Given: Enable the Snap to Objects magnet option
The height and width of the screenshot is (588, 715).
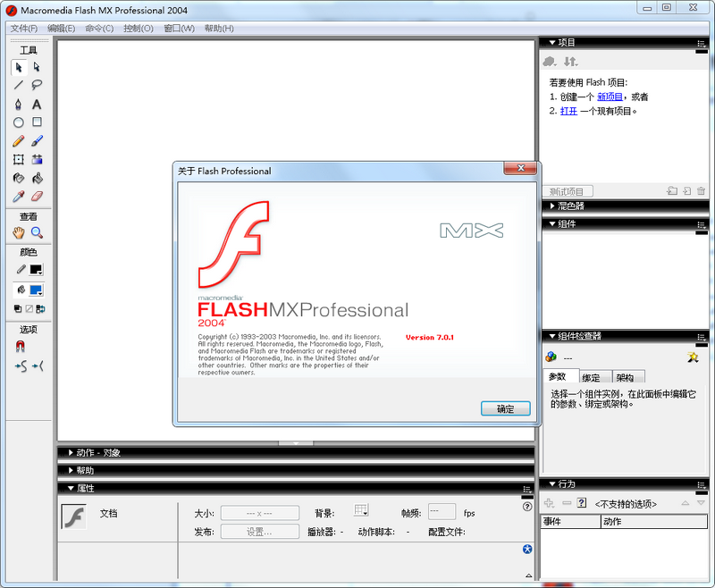Looking at the screenshot, I should pos(20,347).
